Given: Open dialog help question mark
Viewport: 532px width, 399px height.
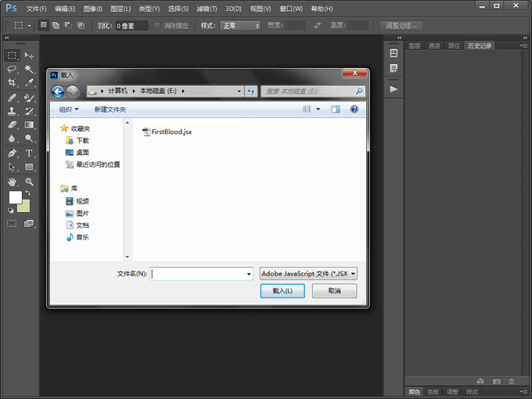Looking at the screenshot, I should [x=354, y=109].
